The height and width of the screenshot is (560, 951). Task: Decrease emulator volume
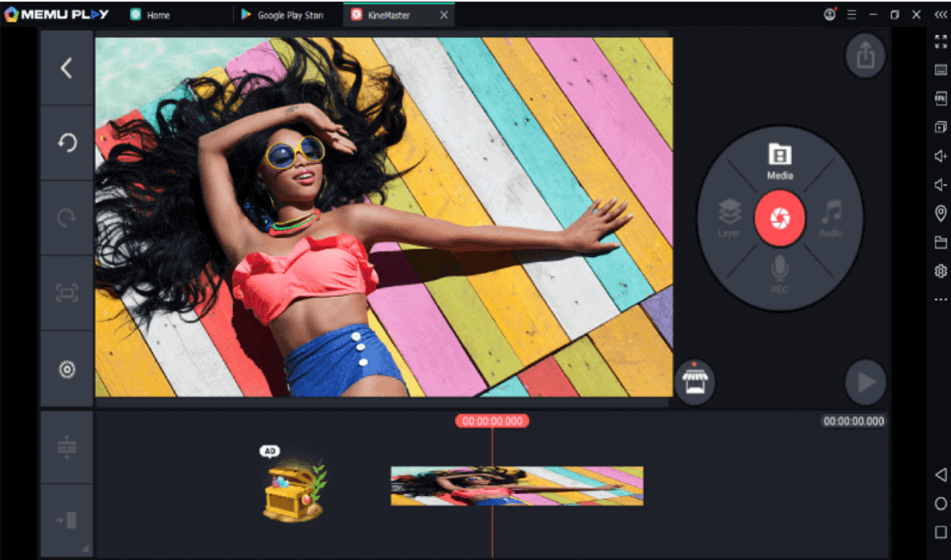(x=941, y=185)
